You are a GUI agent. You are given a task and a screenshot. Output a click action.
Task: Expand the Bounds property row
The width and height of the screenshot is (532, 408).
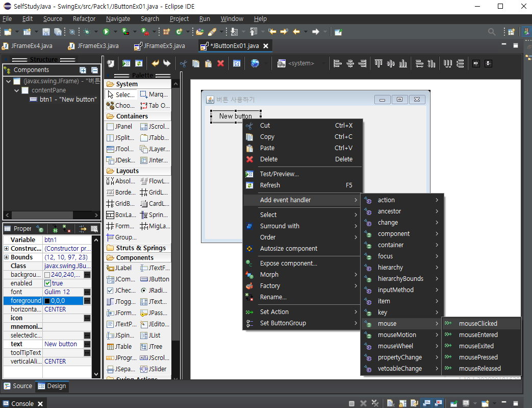click(x=6, y=257)
